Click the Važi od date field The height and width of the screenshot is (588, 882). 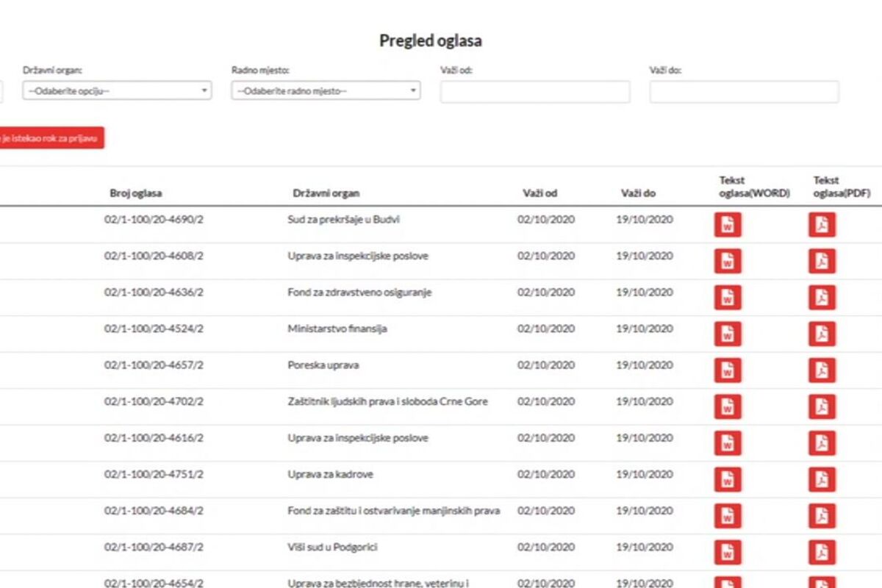[x=534, y=92]
